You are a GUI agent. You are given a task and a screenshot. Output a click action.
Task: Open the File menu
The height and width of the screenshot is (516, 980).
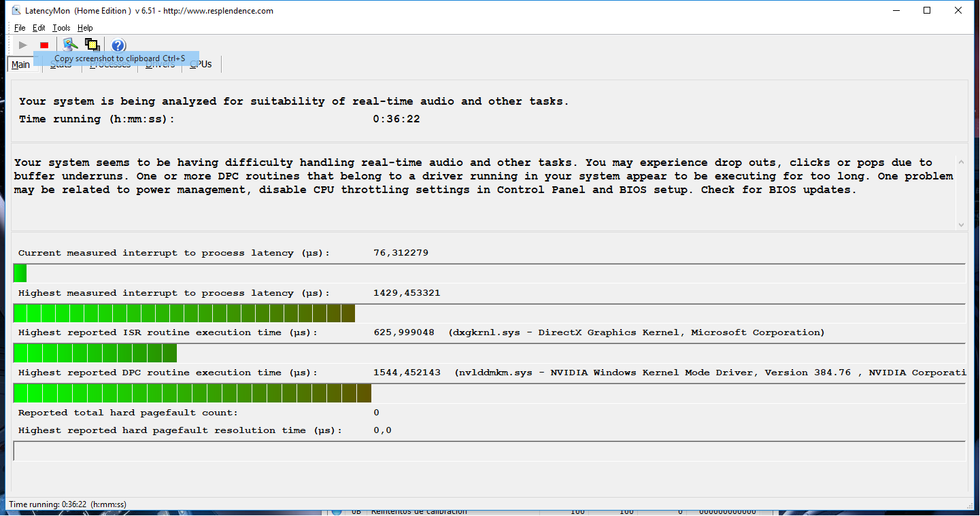(20, 28)
